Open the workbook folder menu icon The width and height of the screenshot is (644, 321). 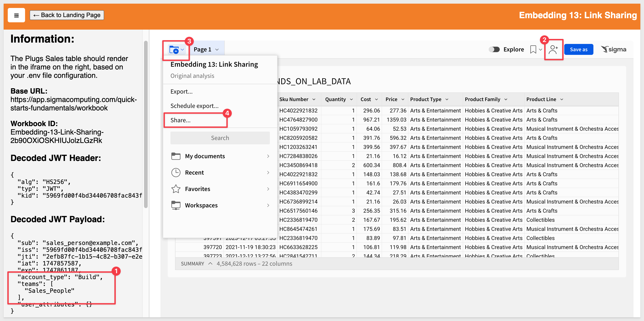point(174,49)
